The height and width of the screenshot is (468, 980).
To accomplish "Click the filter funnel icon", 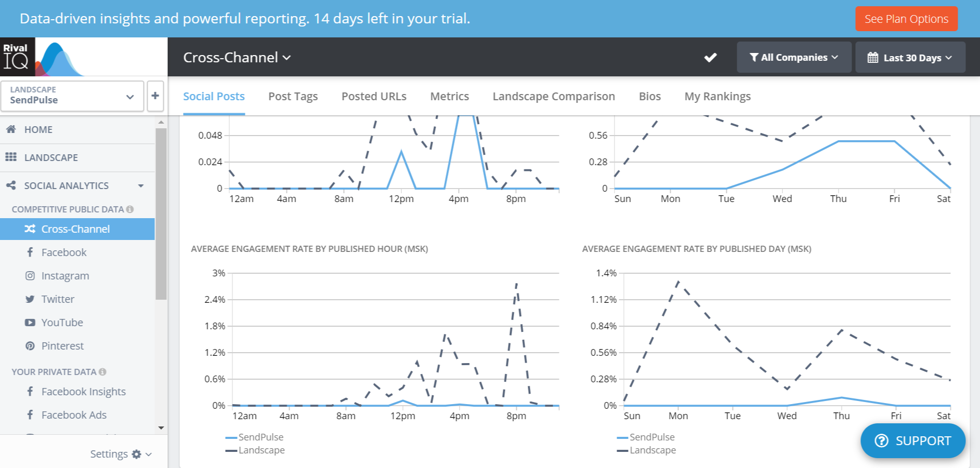I will click(x=754, y=58).
